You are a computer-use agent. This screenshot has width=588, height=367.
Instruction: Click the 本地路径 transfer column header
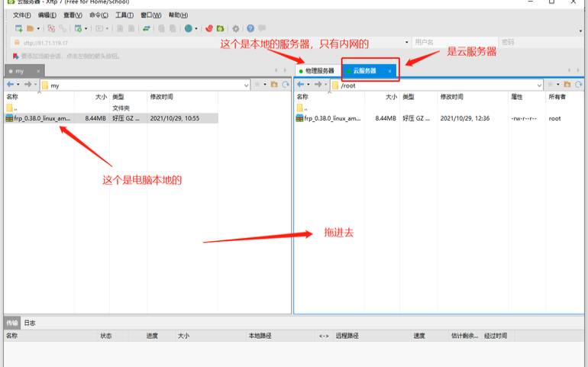click(260, 336)
